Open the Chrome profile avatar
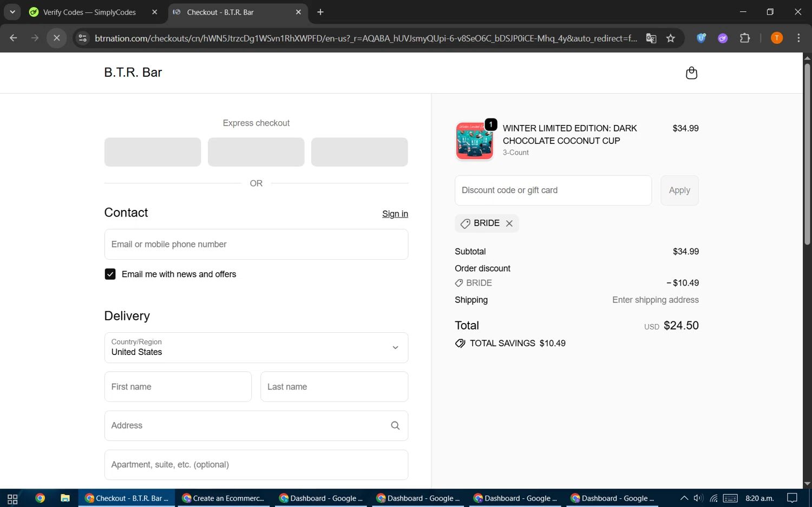812x507 pixels. 777,38
